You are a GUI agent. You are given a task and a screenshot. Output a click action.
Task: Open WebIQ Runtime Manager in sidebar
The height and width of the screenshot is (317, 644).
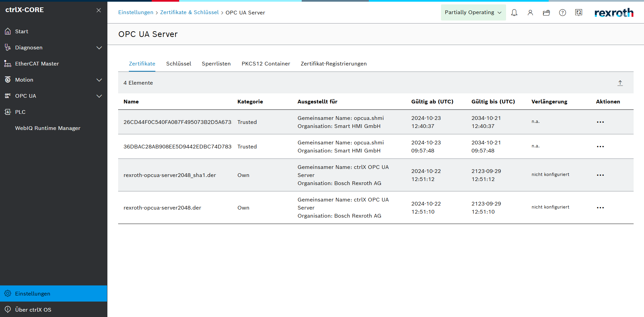(x=48, y=128)
